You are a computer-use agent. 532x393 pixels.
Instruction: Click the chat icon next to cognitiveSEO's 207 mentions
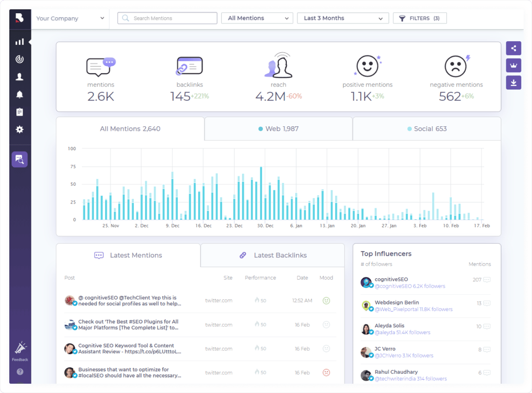point(487,280)
